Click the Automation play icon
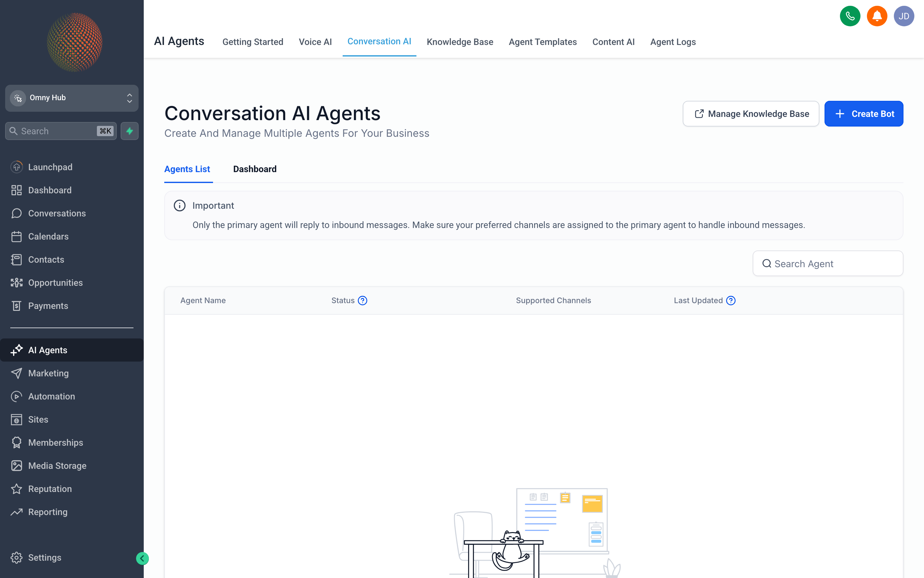The image size is (924, 578). [16, 397]
